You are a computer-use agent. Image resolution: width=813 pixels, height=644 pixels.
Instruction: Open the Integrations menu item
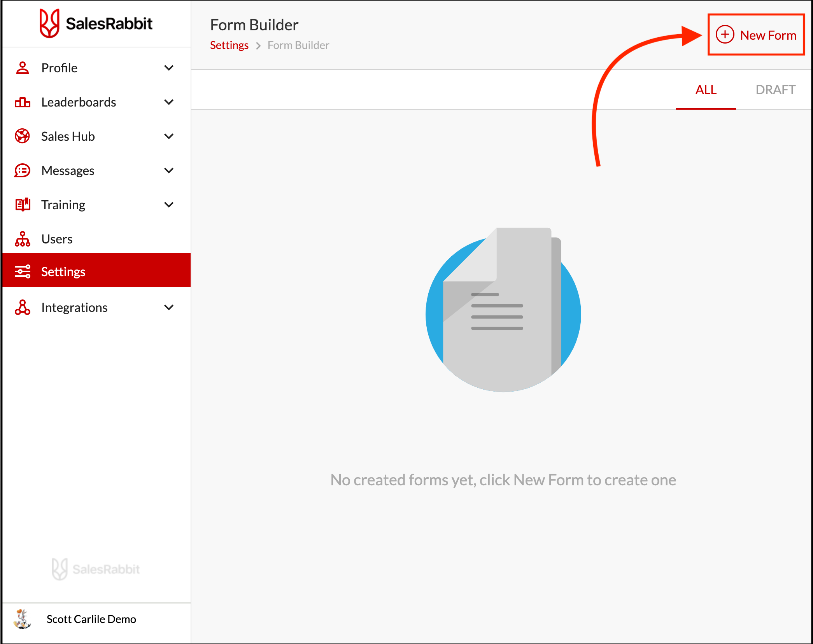(96, 307)
